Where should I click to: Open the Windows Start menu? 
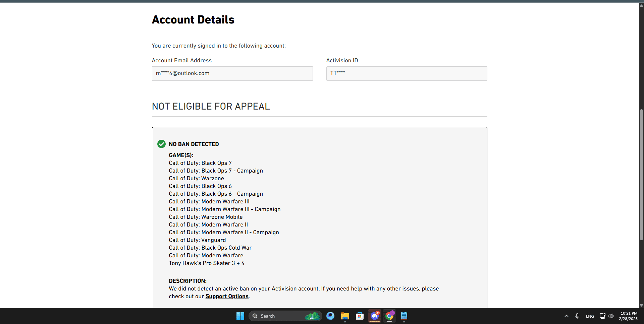(240, 316)
